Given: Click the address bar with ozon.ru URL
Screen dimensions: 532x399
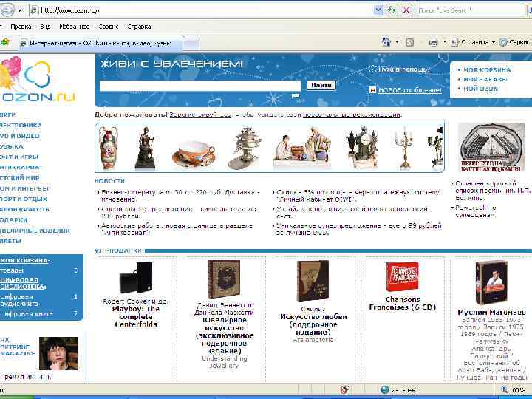Looking at the screenshot, I should [202, 10].
